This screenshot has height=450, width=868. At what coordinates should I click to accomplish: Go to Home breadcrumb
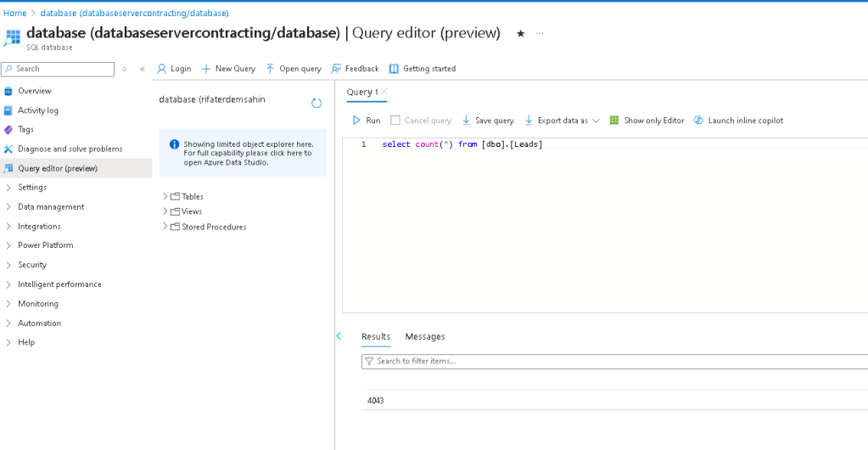coord(15,13)
